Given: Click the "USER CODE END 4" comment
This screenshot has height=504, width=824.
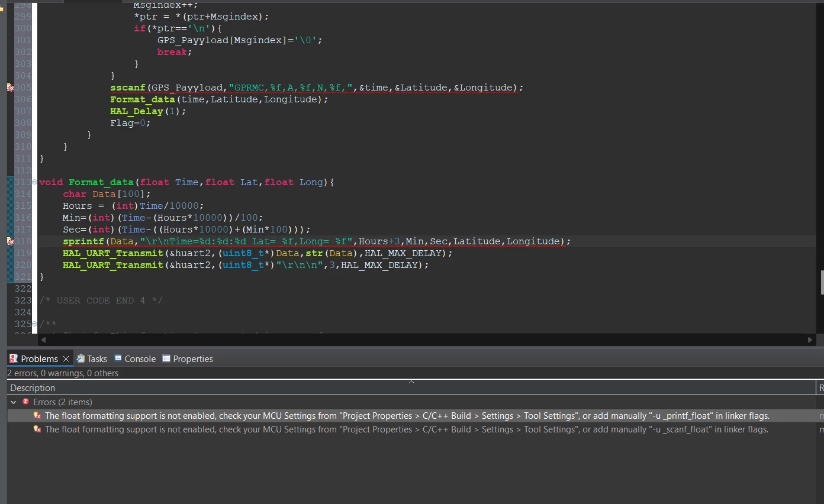Looking at the screenshot, I should point(101,301).
